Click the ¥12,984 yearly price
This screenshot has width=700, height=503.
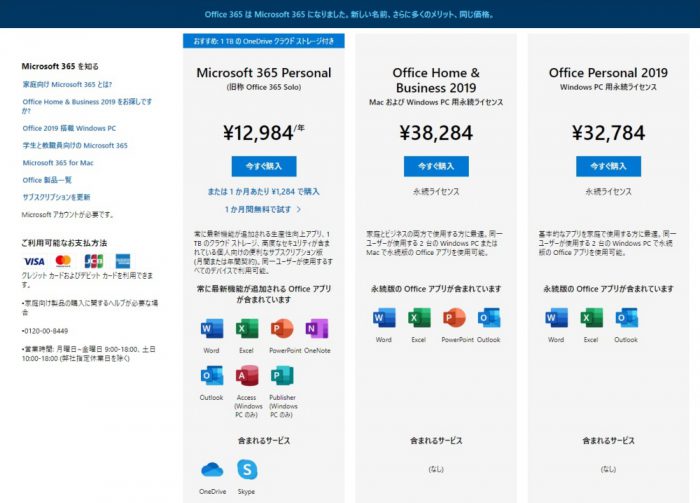(264, 133)
